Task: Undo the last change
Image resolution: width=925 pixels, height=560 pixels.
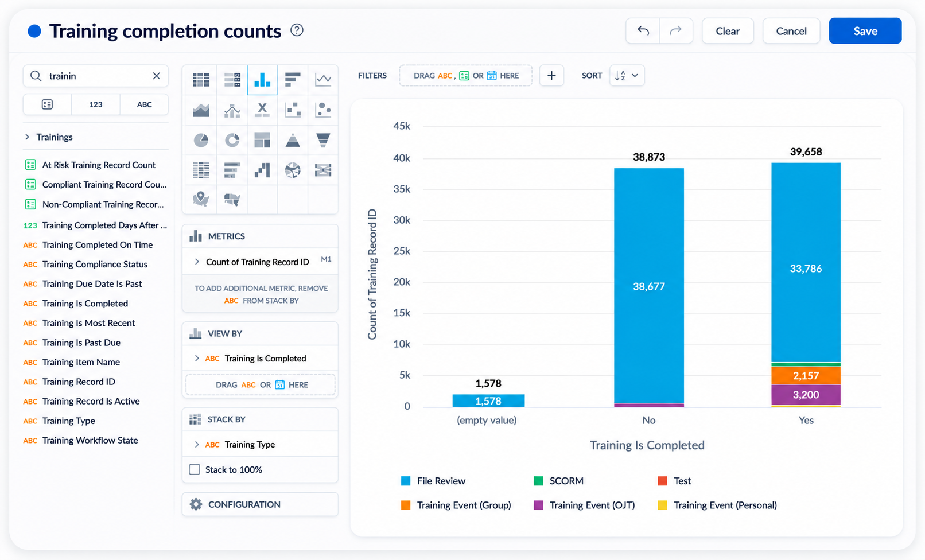Action: click(643, 31)
